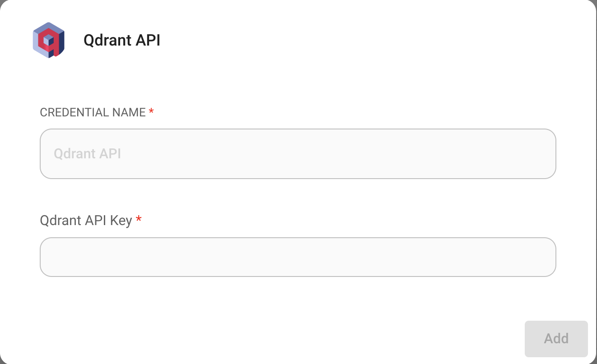
Task: Click the Qdrant API Key label
Action: (86, 221)
